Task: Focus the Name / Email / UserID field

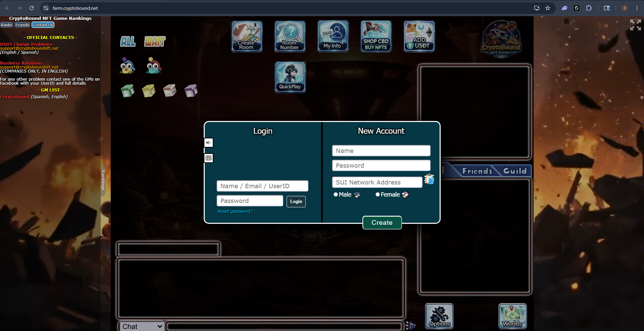Action: (x=262, y=186)
